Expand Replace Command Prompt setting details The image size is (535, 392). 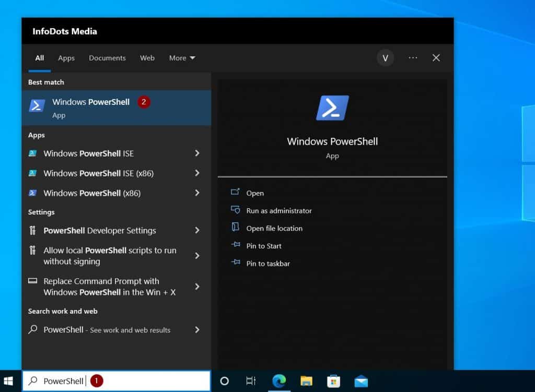(x=197, y=287)
